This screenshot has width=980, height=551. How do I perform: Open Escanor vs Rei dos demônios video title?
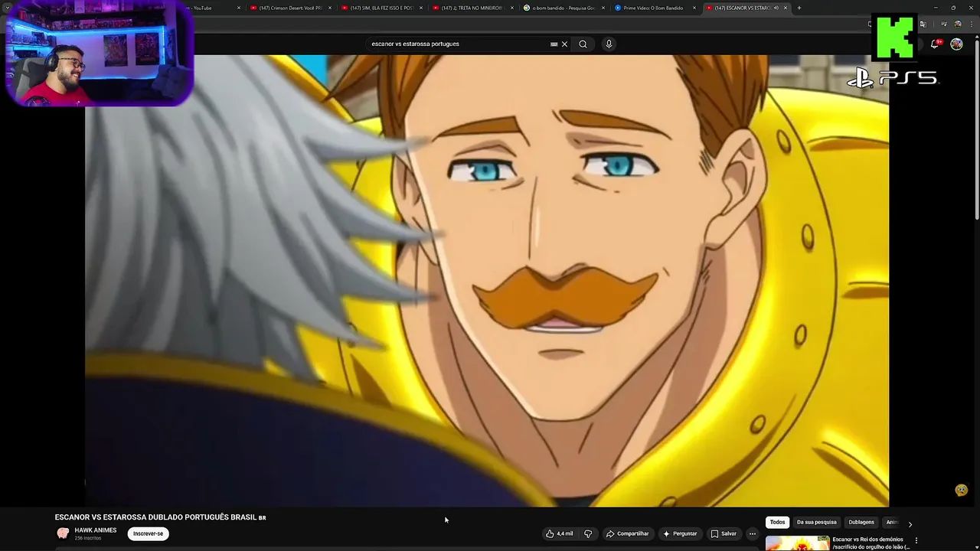point(871,543)
